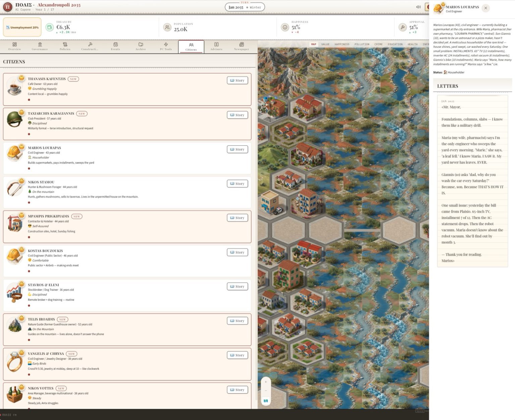
Task: Open the Advisors tab
Action: pos(216,47)
